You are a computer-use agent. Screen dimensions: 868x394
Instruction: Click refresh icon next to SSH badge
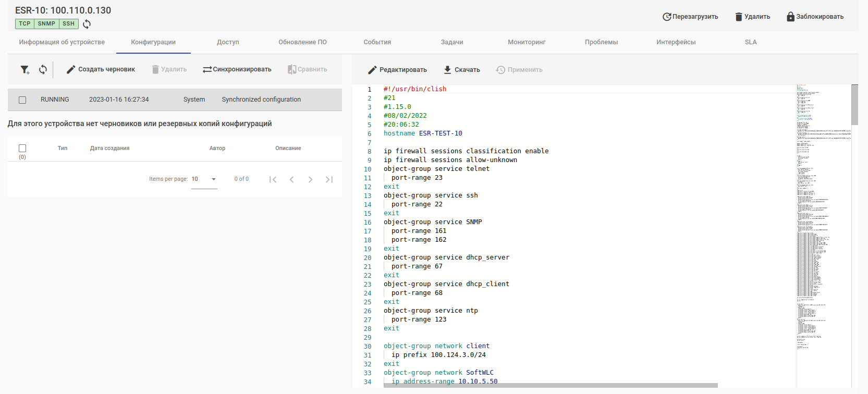87,24
